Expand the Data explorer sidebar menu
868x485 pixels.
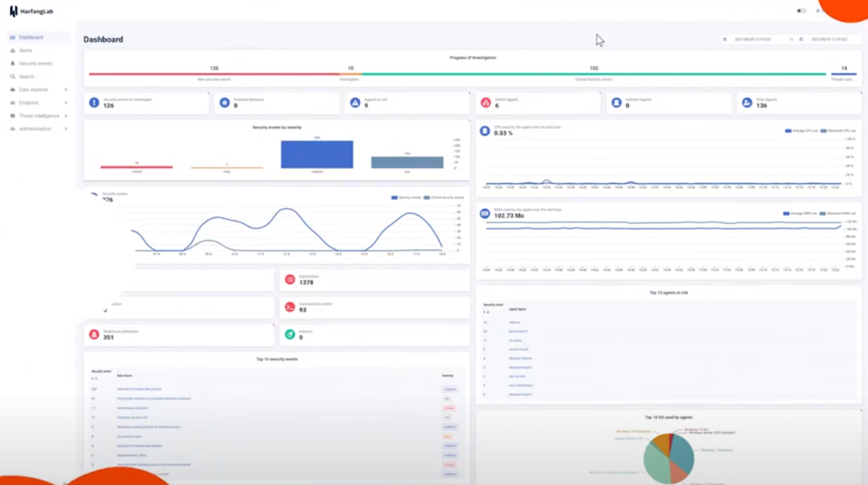[x=32, y=90]
